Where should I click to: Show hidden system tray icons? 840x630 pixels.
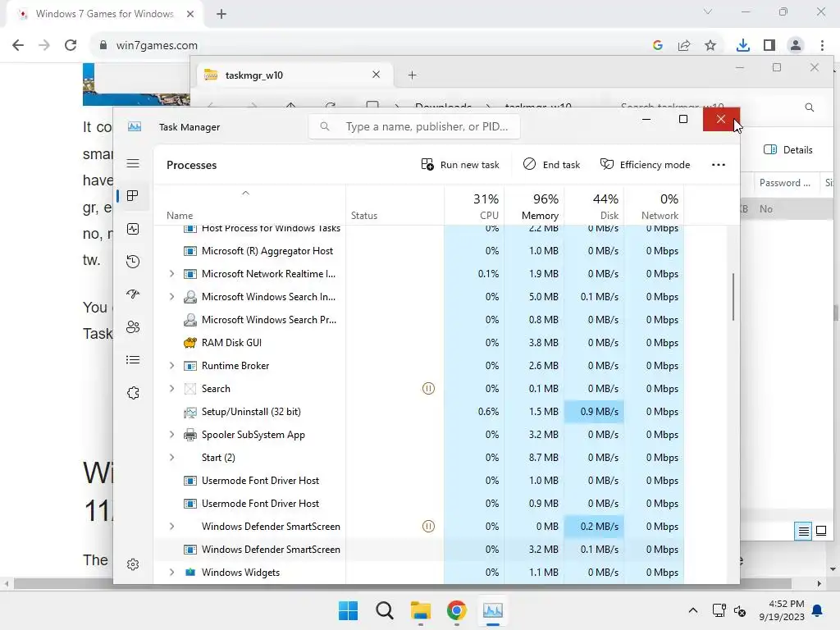692,610
